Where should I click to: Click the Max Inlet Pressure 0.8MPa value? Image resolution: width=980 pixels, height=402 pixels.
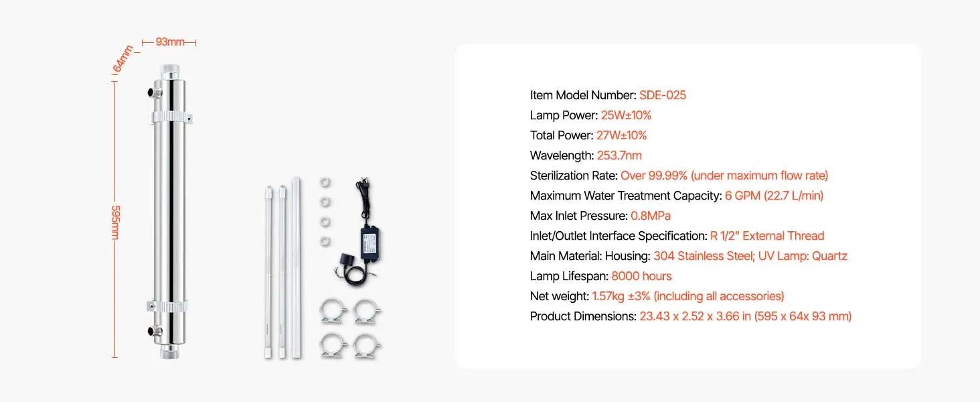tap(651, 216)
